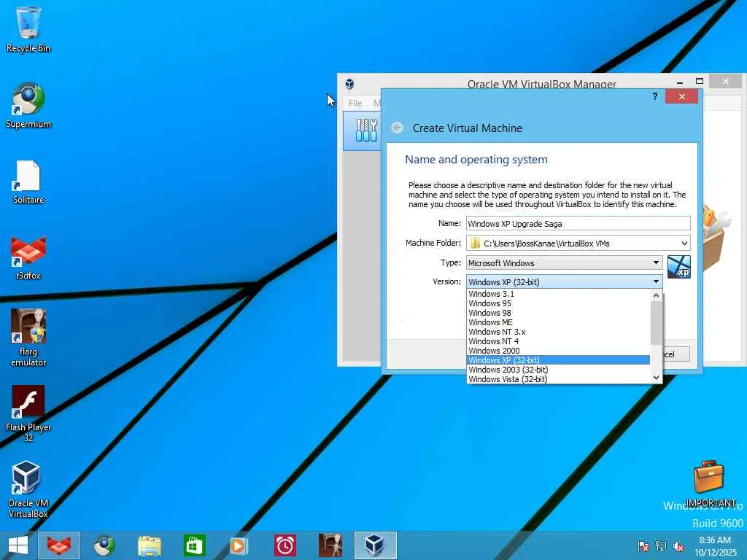Click the version list scroll up arrow
Image resolution: width=747 pixels, height=560 pixels.
pos(656,295)
